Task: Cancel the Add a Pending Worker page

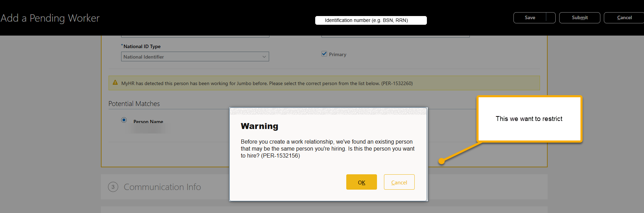Action: tap(624, 18)
